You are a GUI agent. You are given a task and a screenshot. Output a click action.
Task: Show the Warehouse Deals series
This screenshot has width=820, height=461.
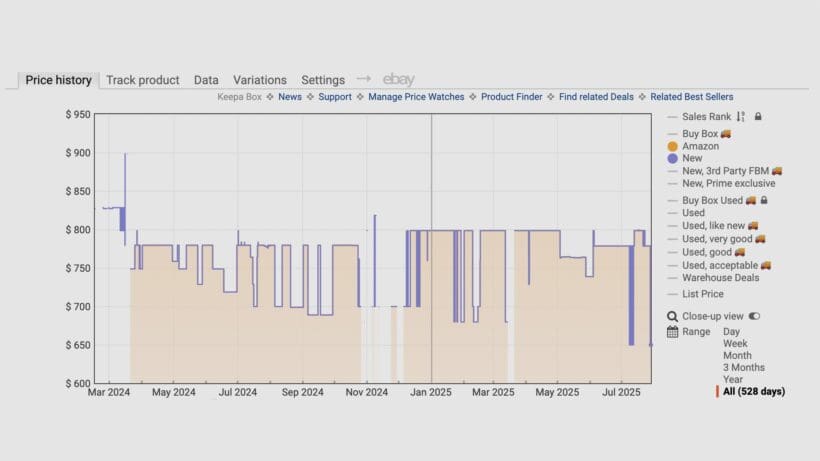(x=720, y=278)
